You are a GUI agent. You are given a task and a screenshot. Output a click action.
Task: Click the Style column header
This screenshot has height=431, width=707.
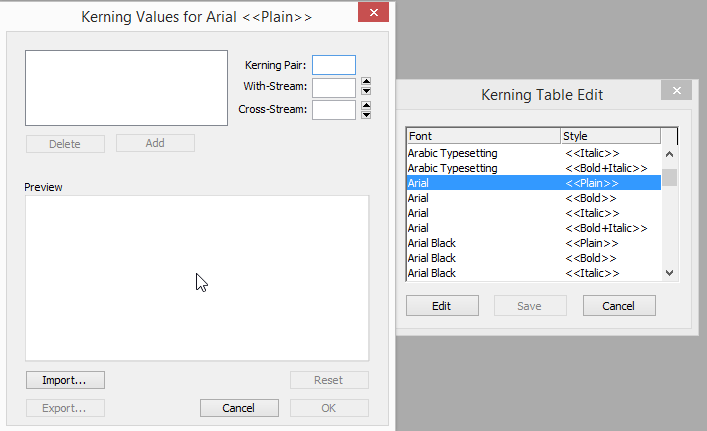pyautogui.click(x=611, y=136)
